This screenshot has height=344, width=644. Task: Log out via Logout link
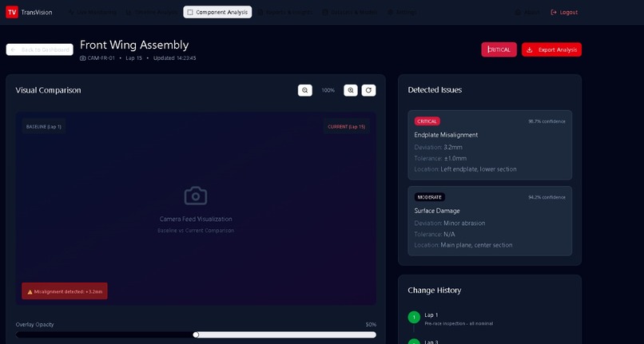click(x=564, y=12)
